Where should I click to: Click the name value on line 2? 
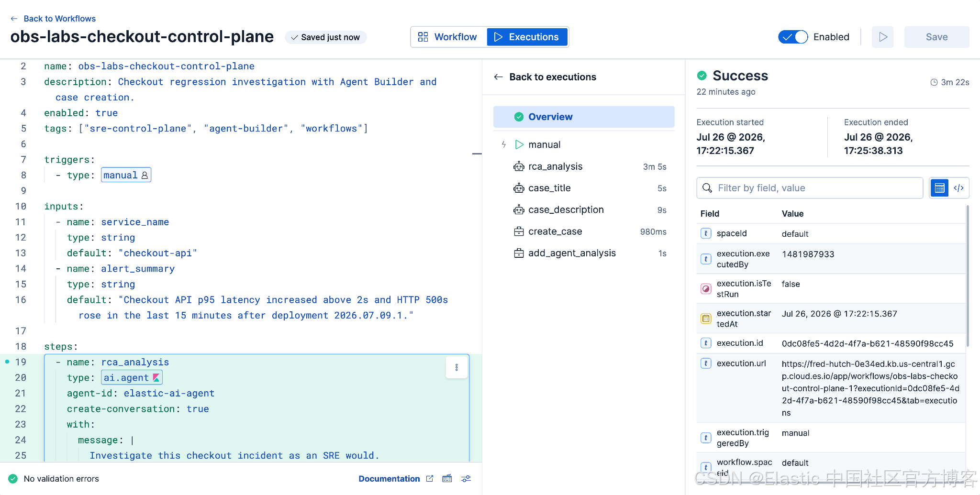[x=166, y=66]
